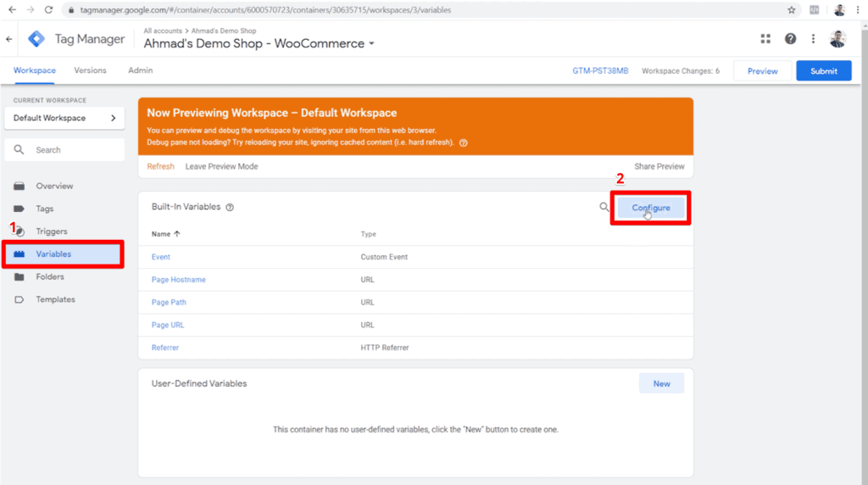
Task: Click the search icon in Built-In Variables
Action: point(604,207)
